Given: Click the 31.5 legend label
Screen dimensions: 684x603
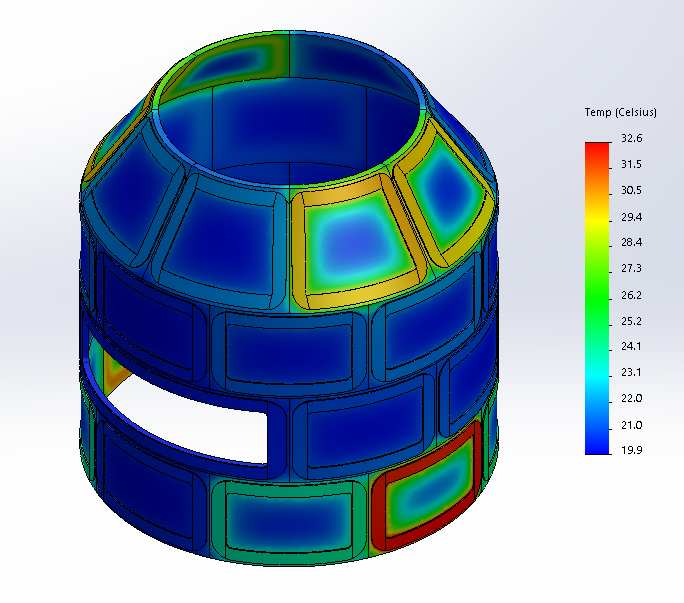Looking at the screenshot, I should (x=631, y=164).
